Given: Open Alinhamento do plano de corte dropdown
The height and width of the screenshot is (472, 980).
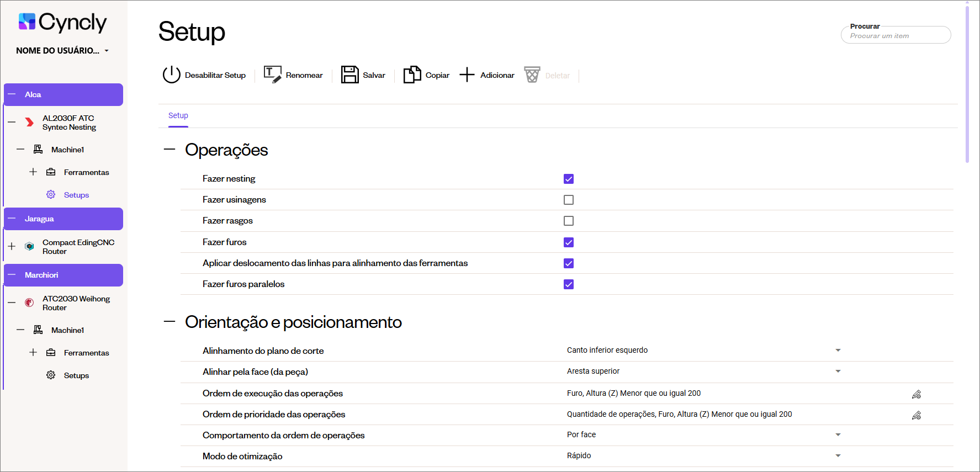Looking at the screenshot, I should click(838, 351).
